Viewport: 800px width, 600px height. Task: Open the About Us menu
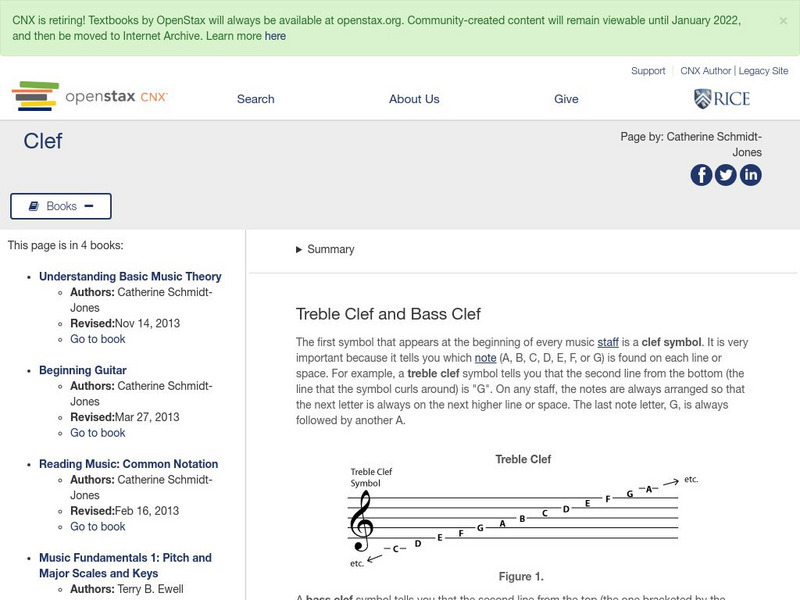click(x=414, y=99)
